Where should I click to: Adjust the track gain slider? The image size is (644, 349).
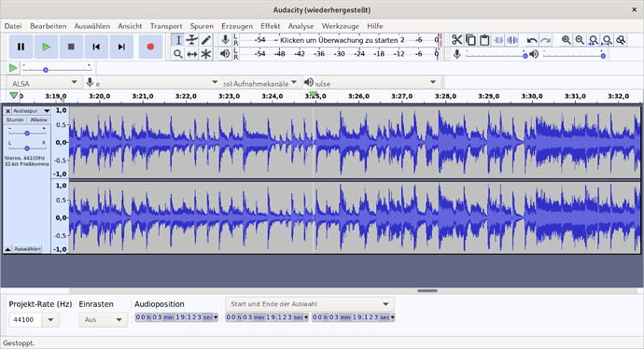pyautogui.click(x=27, y=133)
